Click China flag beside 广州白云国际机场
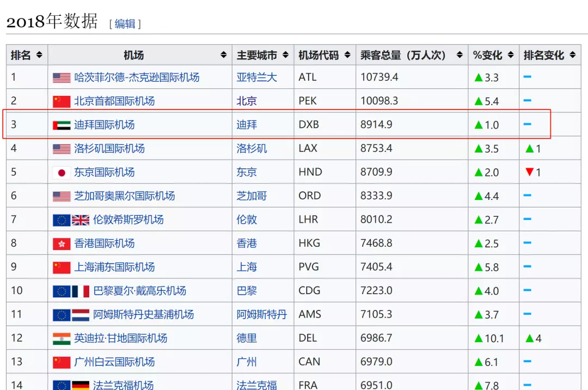 (62, 362)
